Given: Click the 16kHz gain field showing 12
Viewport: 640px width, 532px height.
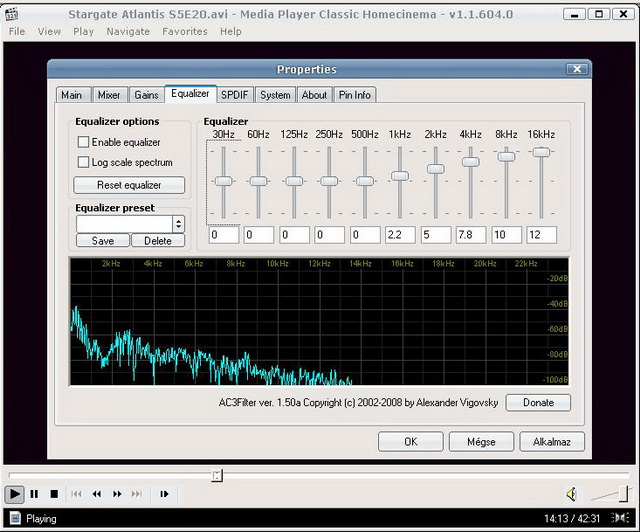Looking at the screenshot, I should 541,235.
